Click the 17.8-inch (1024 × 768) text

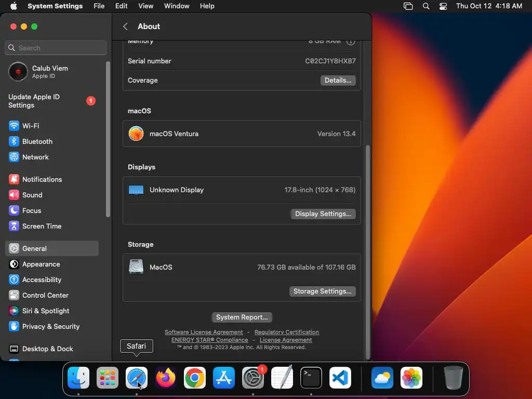pos(320,190)
